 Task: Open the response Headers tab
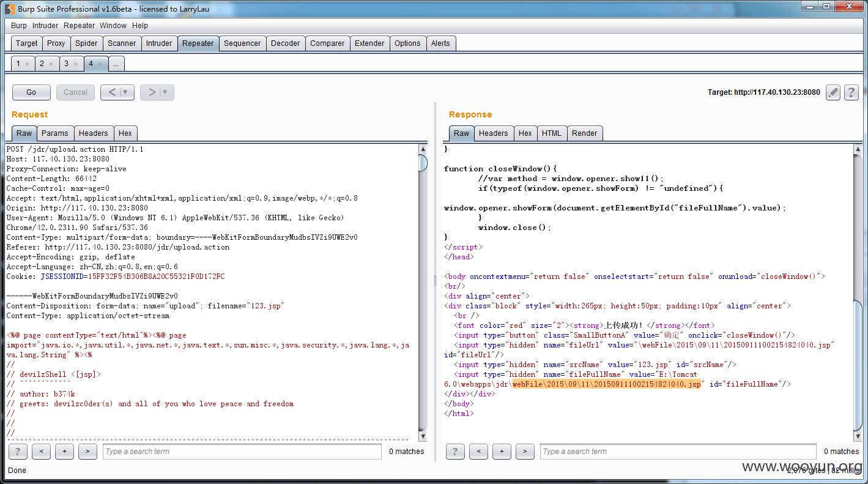coord(494,133)
